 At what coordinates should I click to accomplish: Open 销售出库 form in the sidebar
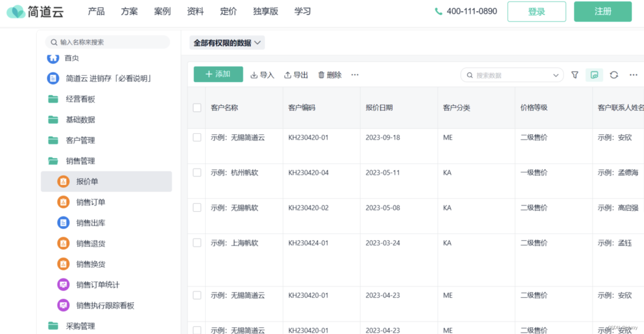[90, 223]
